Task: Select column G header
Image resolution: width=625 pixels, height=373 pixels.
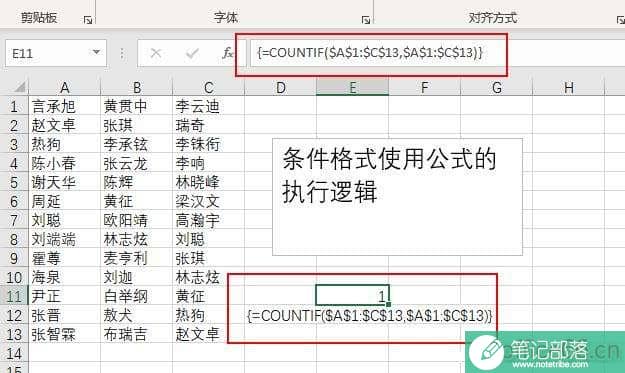Action: click(x=497, y=87)
